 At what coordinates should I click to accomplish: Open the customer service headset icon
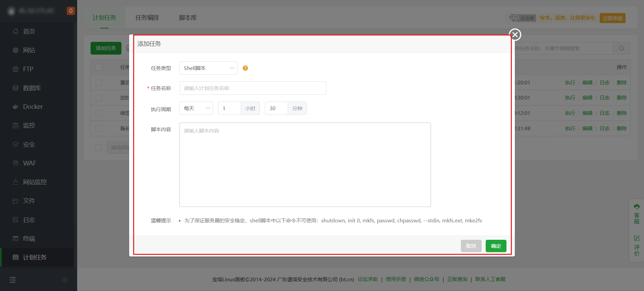[637, 207]
